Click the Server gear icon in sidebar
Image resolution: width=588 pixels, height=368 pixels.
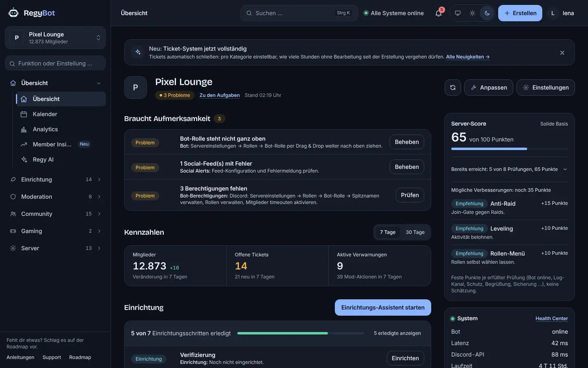coord(13,248)
